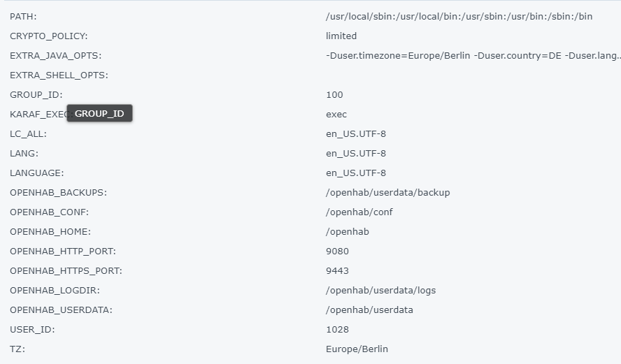
Task: Select the GROUP_ID value 100
Action: click(x=334, y=94)
